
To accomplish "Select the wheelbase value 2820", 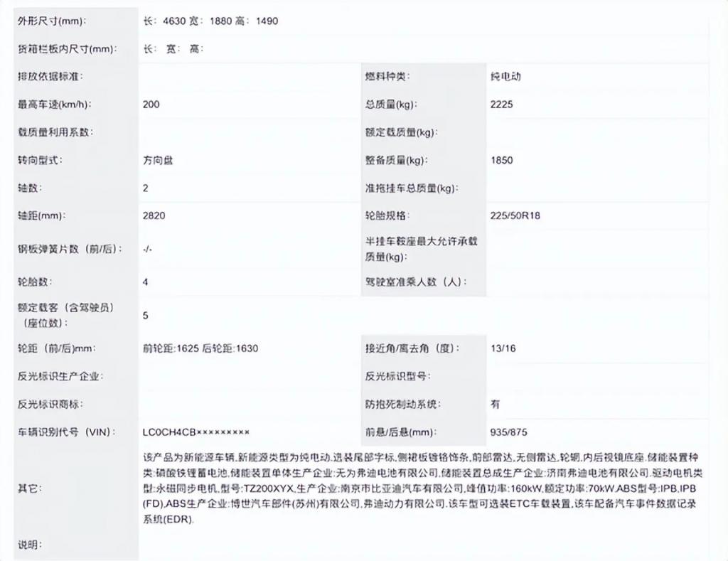I will 154,215.
